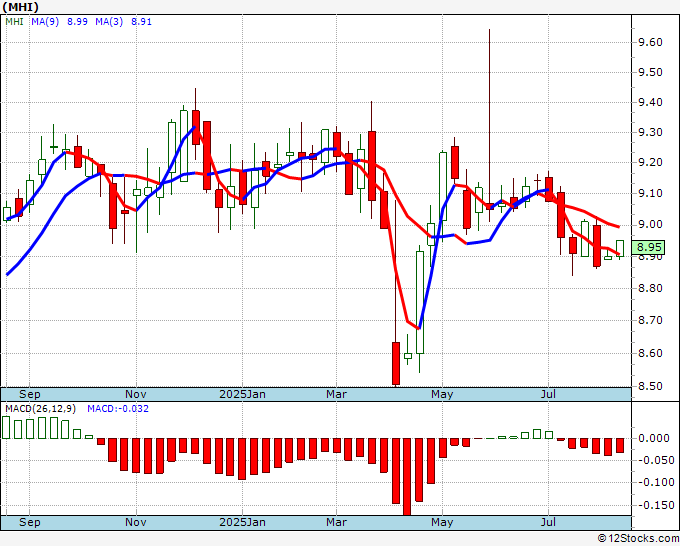Click the MA(9) legend label

tap(45, 22)
